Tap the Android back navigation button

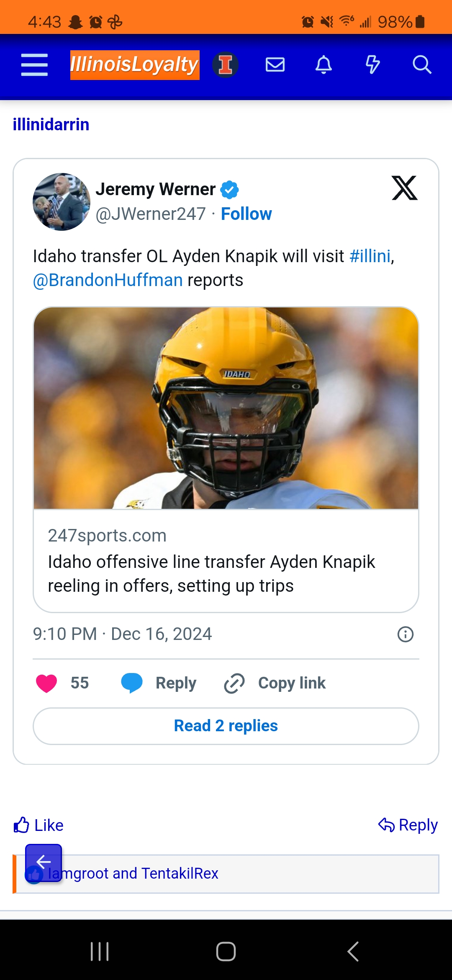(353, 952)
